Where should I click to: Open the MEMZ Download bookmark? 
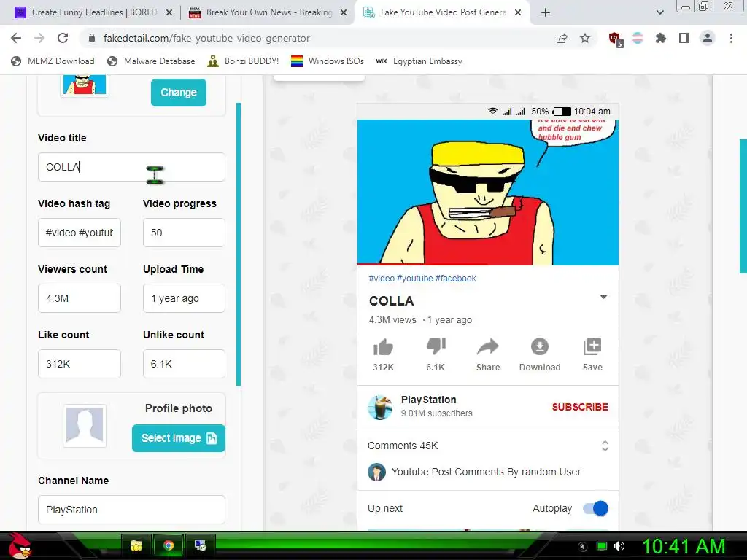tap(53, 61)
